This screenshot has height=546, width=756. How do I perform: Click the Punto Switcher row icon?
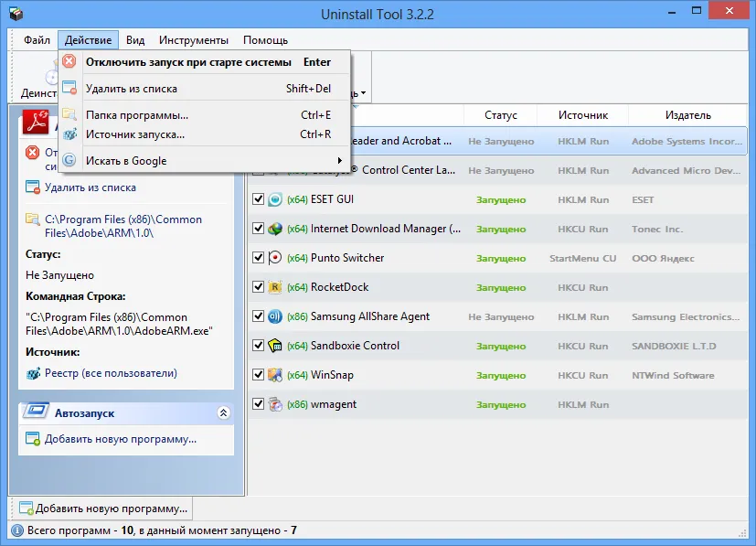[275, 258]
